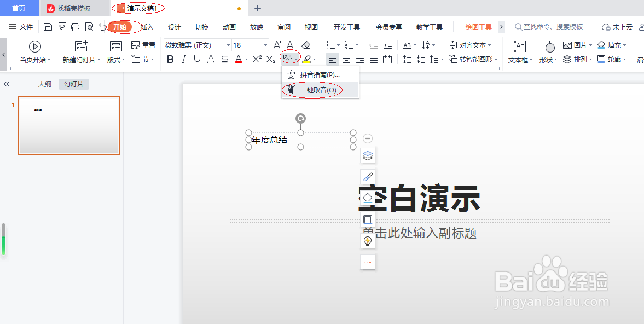Click the rotate handle above text box
This screenshot has height=324, width=644.
[300, 119]
